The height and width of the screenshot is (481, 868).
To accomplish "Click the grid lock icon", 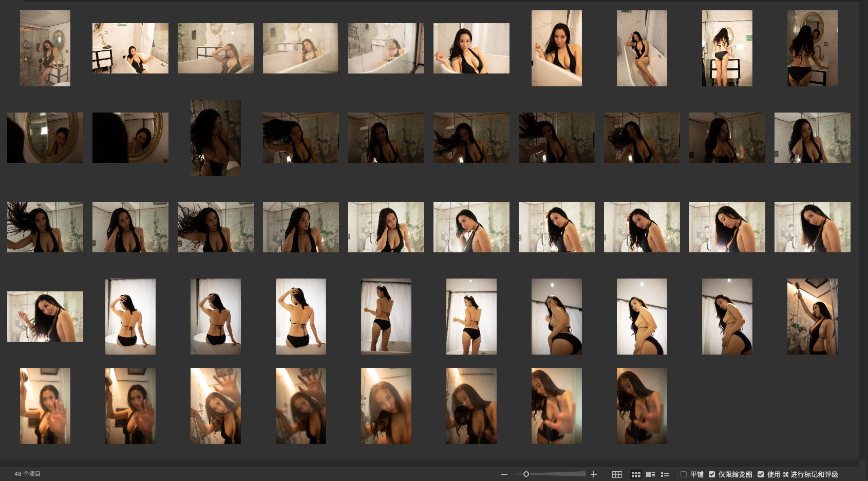I will pos(617,474).
